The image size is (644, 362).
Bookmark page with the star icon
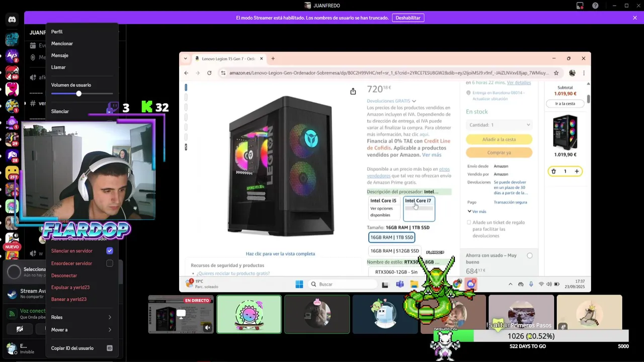556,73
